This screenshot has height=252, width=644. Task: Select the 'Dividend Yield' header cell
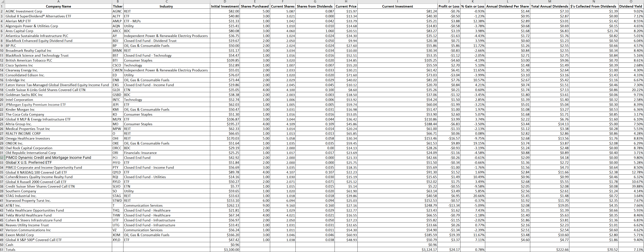[x=631, y=6]
